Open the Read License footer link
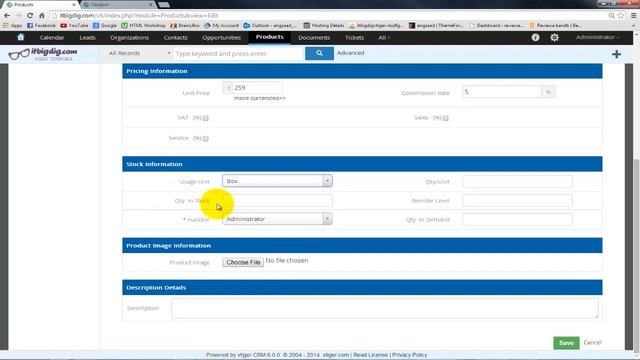 (370, 355)
